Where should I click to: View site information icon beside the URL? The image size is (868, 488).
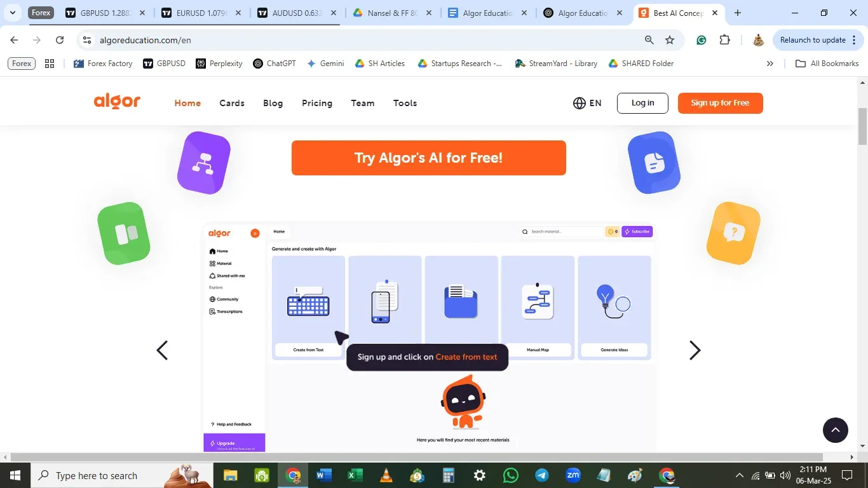point(87,40)
